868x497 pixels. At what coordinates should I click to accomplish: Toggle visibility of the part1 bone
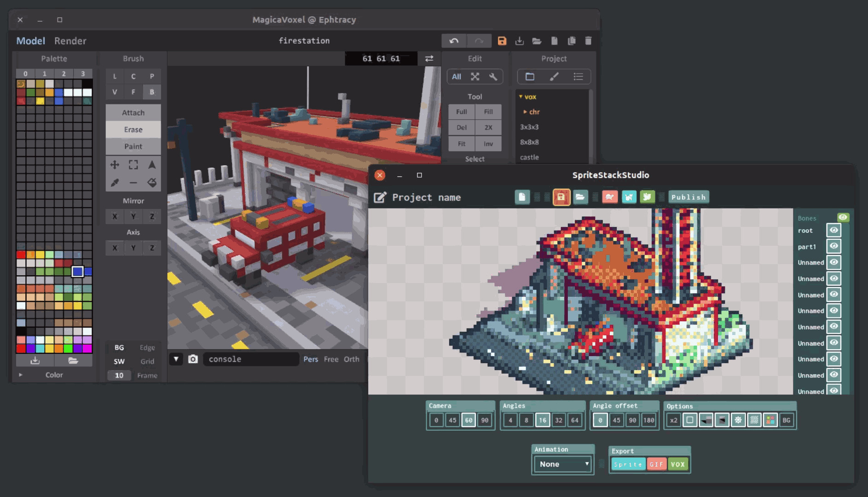(x=833, y=246)
